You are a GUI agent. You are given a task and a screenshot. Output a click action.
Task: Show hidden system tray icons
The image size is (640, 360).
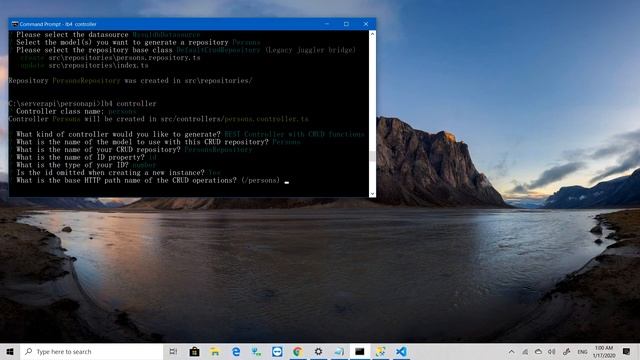(511, 351)
